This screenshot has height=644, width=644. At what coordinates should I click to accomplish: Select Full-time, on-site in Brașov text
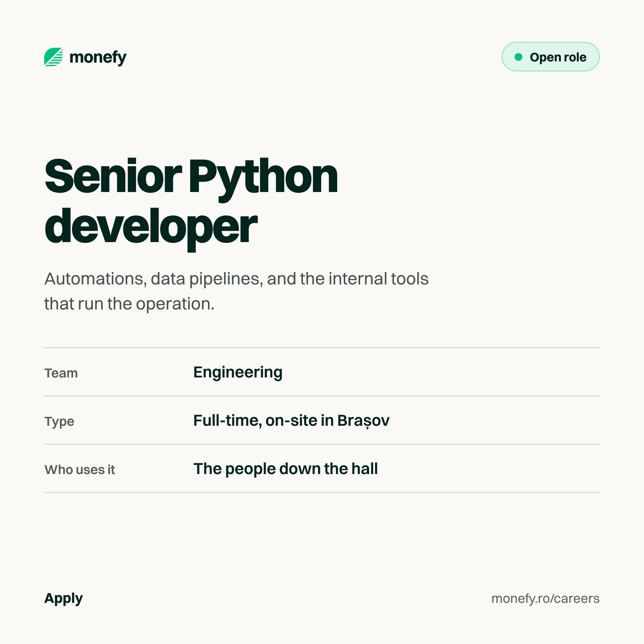pos(291,421)
